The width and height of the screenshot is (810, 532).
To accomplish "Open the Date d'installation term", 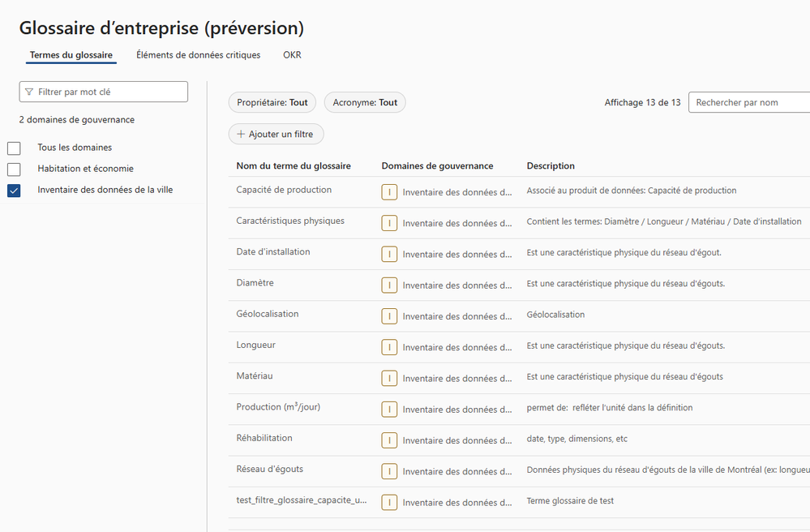I will (x=273, y=251).
